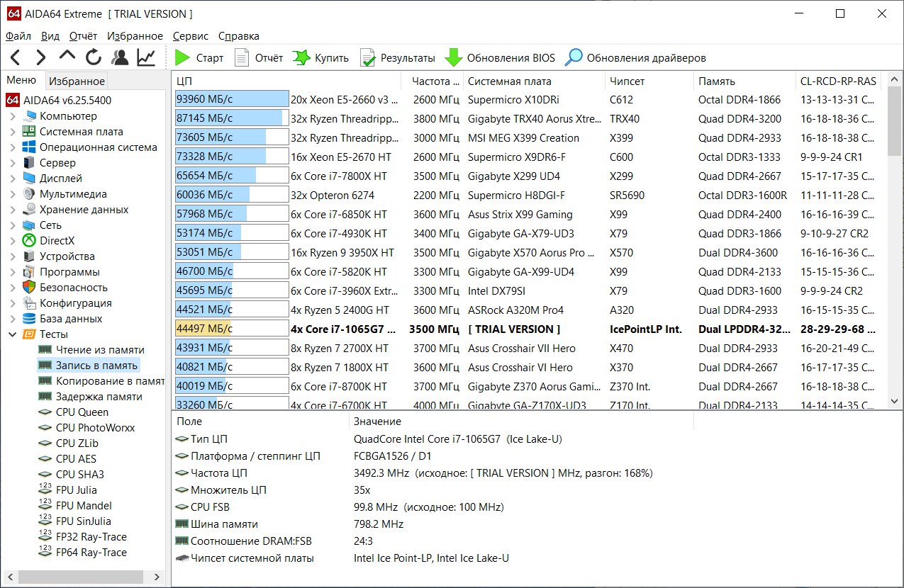Open the Избранное menu in menu bar

[x=135, y=35]
